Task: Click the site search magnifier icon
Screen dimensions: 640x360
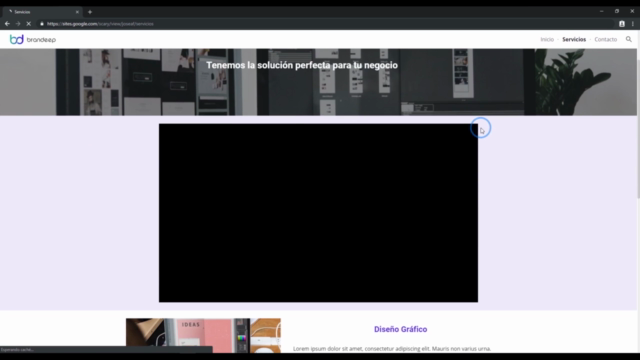Action: 629,39
